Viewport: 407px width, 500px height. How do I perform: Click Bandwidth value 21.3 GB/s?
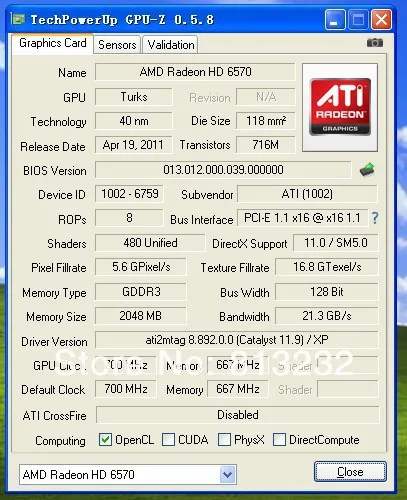(327, 316)
